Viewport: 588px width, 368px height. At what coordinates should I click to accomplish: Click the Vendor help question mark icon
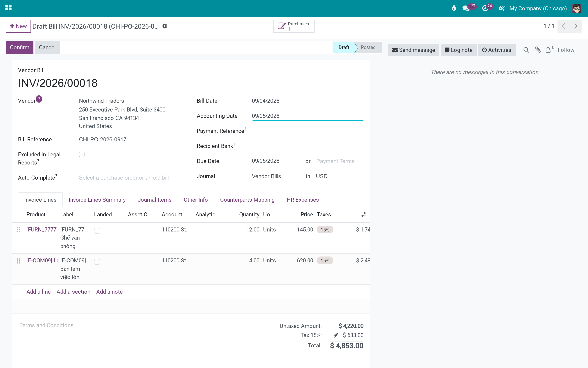tap(39, 99)
